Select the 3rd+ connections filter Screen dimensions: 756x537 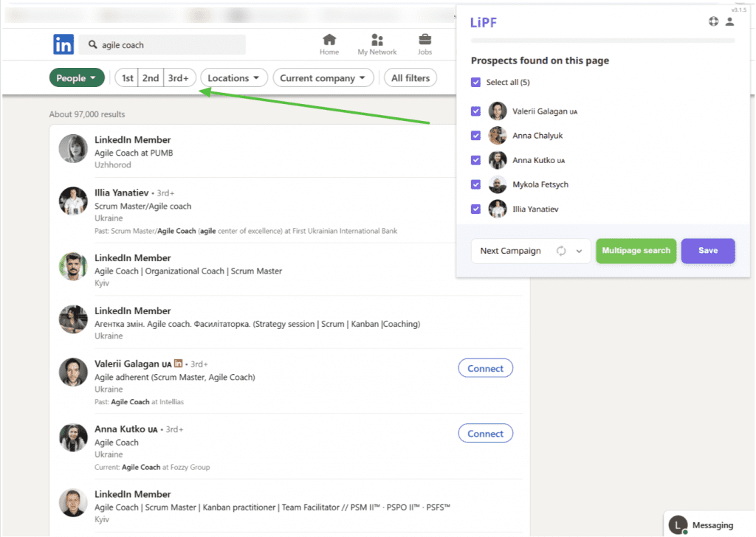[x=179, y=78]
